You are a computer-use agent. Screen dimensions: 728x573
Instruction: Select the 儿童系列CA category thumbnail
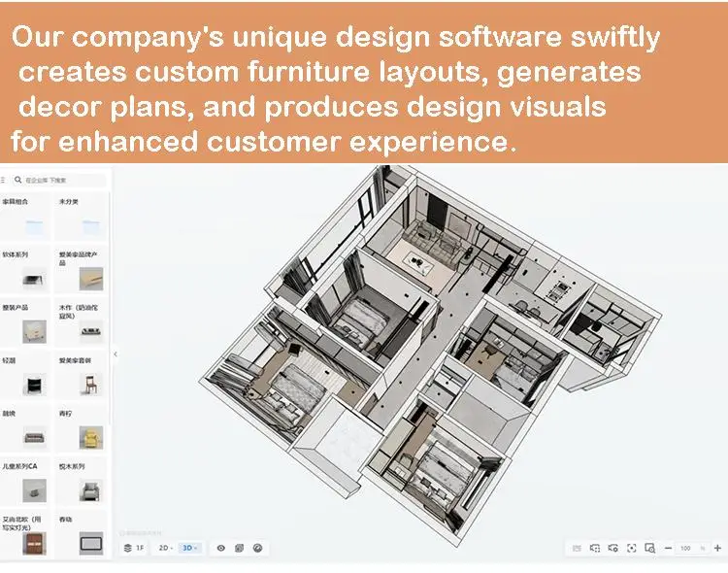point(34,490)
